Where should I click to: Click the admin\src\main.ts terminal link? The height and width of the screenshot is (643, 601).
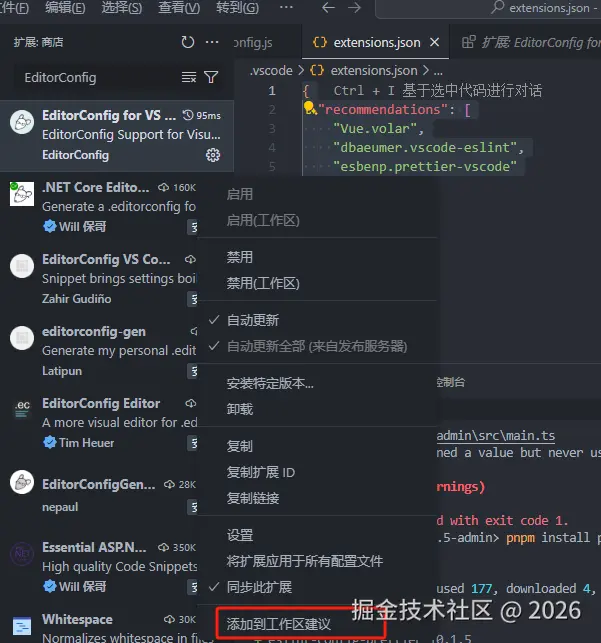496,436
